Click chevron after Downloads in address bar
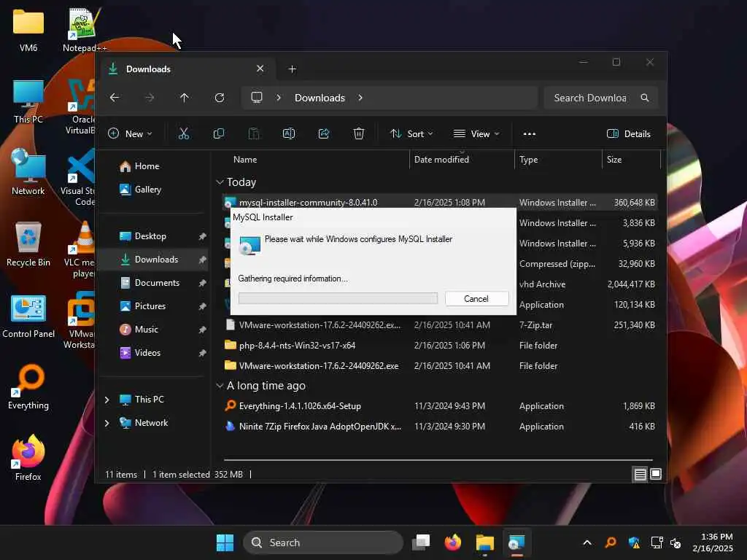 coord(360,98)
